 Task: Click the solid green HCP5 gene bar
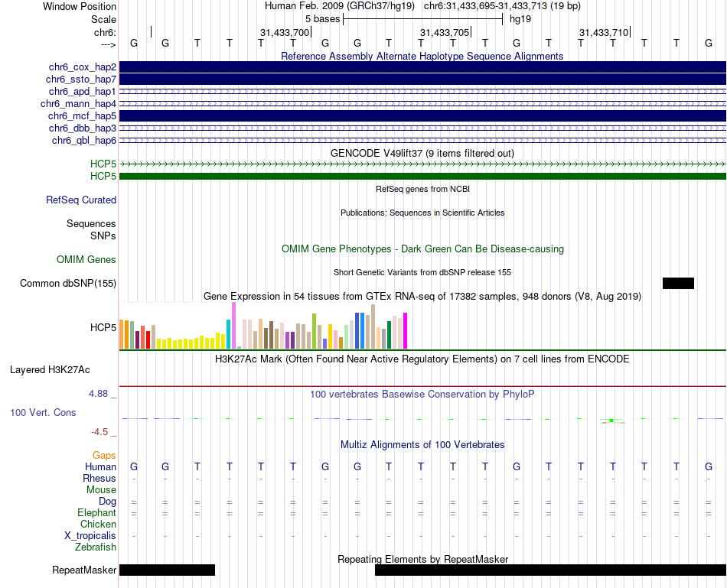pyautogui.click(x=422, y=176)
